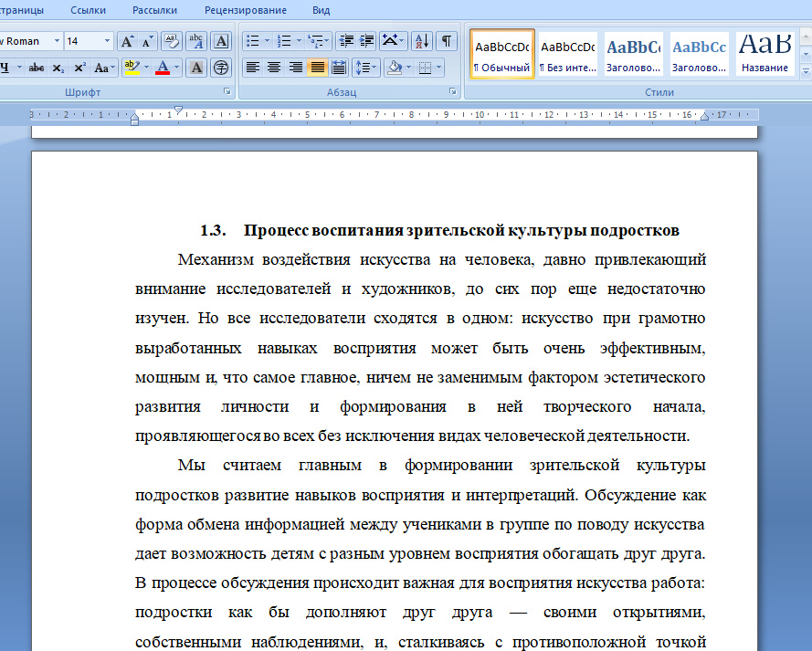Screen dimensions: 812x651
Task: Open the bulleted list dropdown arrow
Action: (x=267, y=41)
